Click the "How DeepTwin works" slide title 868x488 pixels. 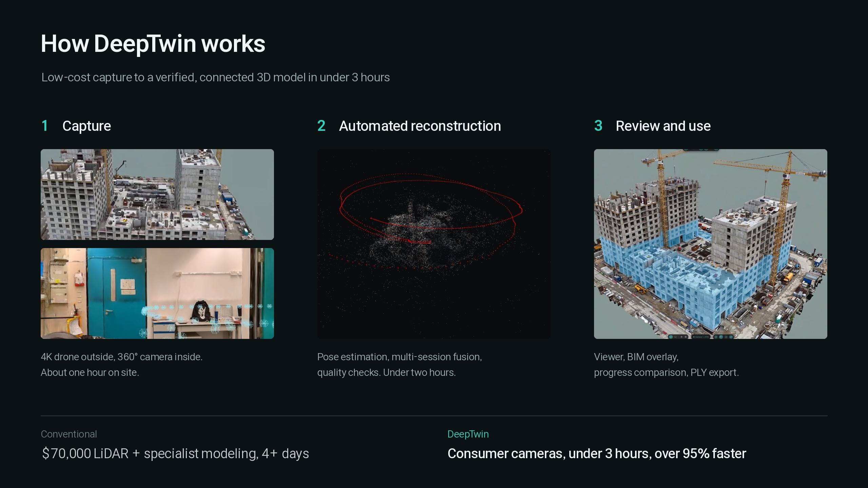(153, 44)
